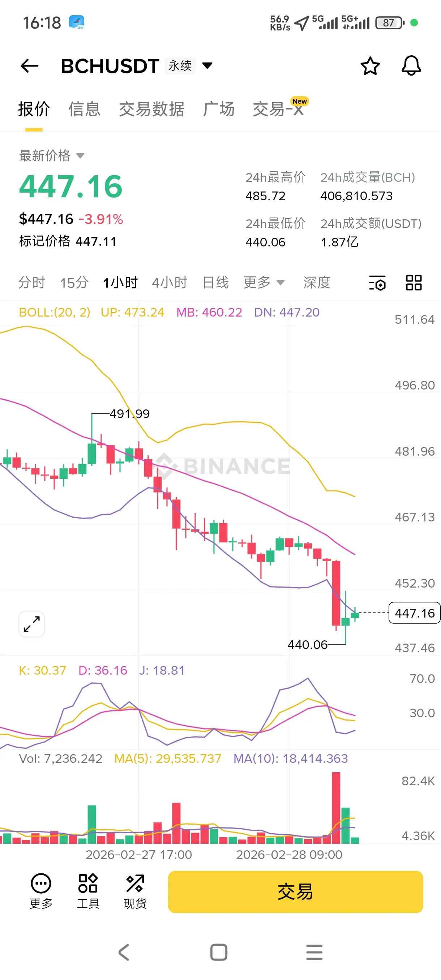
Task: Tap D: 36.16 KDJ value
Action: (103, 670)
